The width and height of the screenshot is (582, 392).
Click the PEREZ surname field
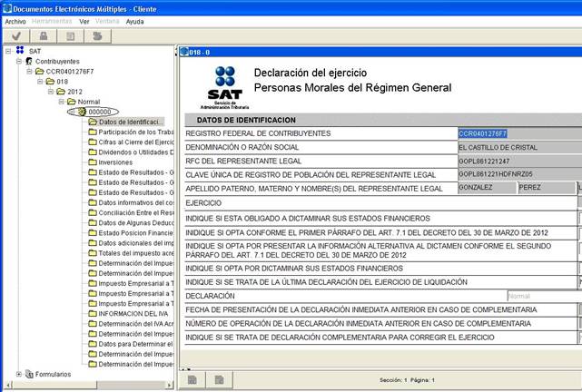coord(547,188)
